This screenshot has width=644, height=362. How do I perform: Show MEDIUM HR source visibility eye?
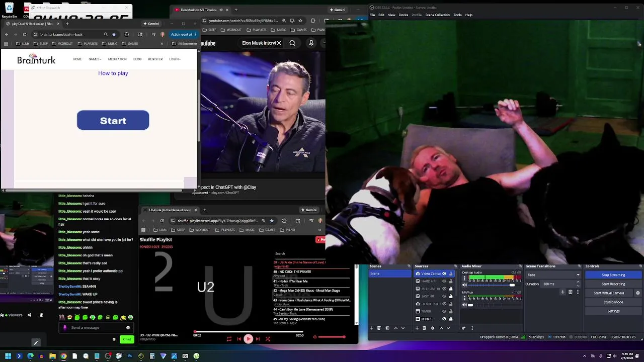click(444, 289)
